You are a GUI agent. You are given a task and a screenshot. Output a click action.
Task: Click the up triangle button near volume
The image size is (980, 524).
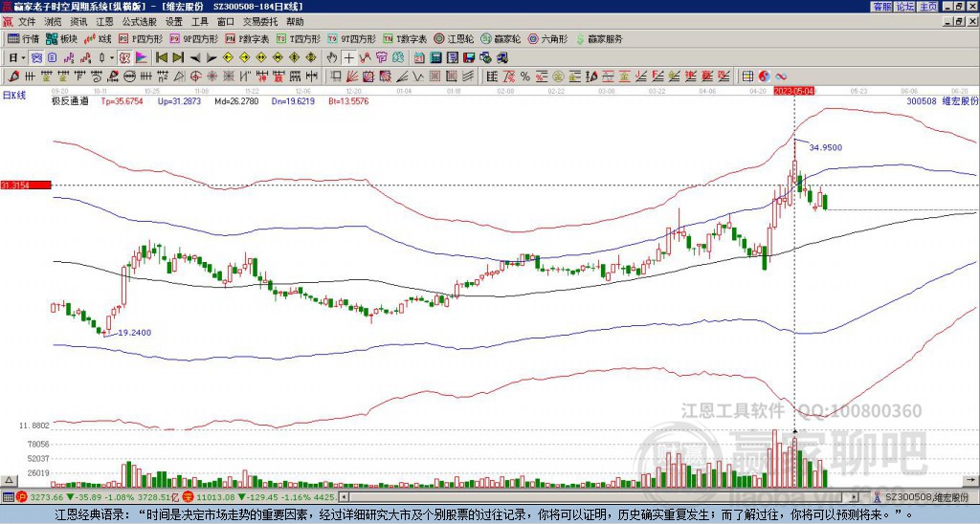(x=9, y=480)
